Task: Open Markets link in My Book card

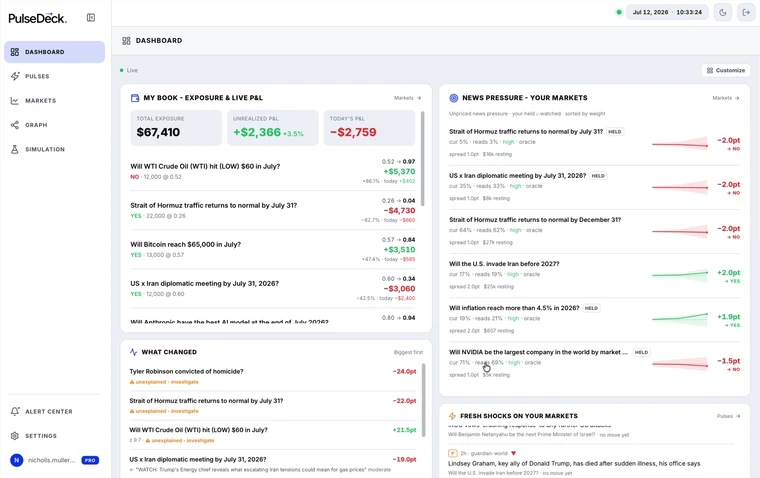Action: 408,98
